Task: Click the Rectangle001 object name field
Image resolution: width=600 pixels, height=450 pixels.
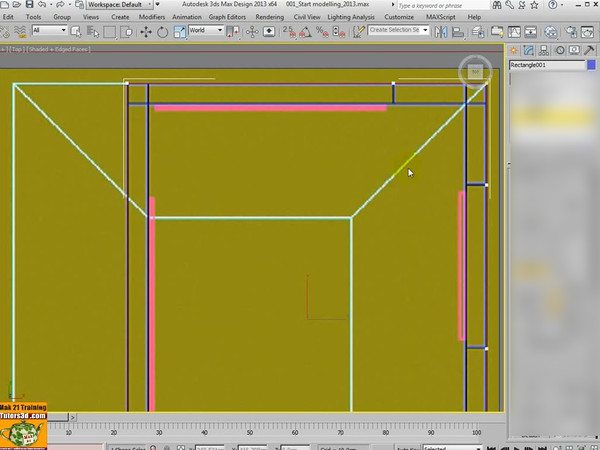Action: tap(546, 65)
